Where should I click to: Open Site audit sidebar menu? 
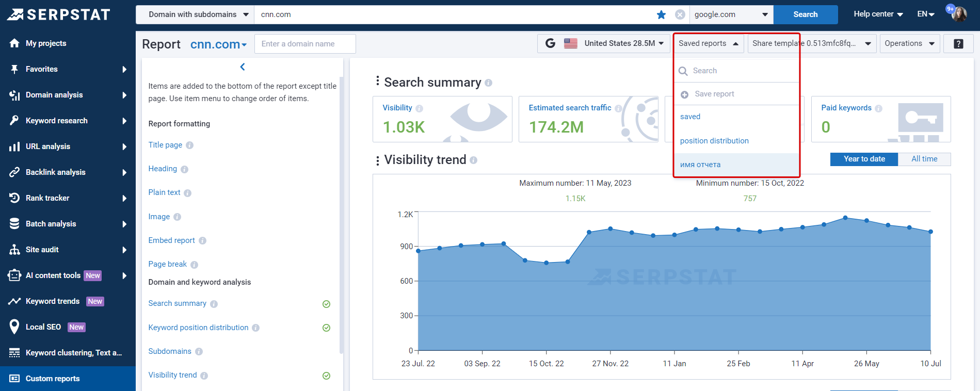68,250
